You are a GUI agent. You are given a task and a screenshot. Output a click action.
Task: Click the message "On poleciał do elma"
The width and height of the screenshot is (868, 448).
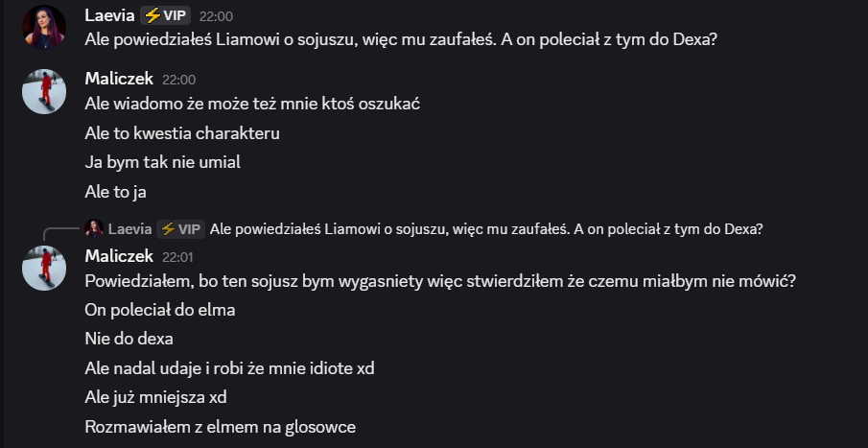tap(160, 310)
